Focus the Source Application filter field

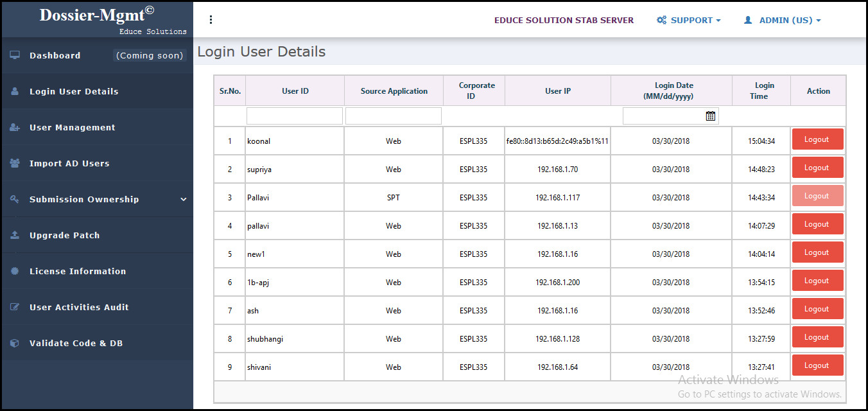pos(394,116)
